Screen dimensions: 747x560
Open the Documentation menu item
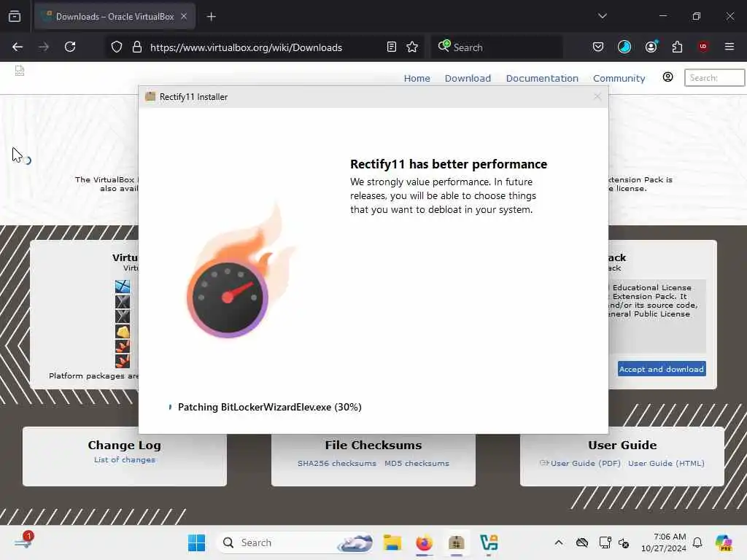542,78
